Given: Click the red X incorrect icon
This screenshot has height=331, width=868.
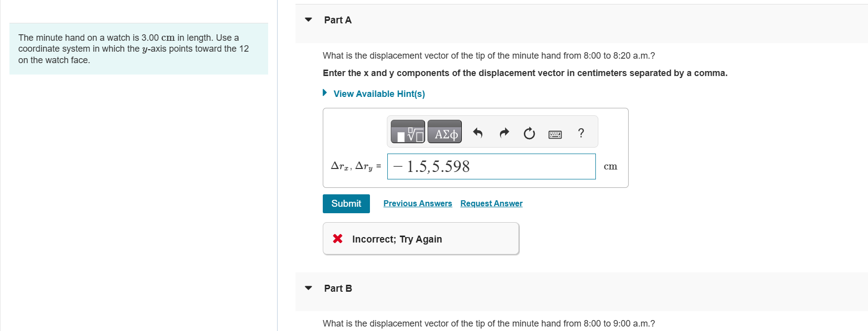Looking at the screenshot, I should click(338, 239).
